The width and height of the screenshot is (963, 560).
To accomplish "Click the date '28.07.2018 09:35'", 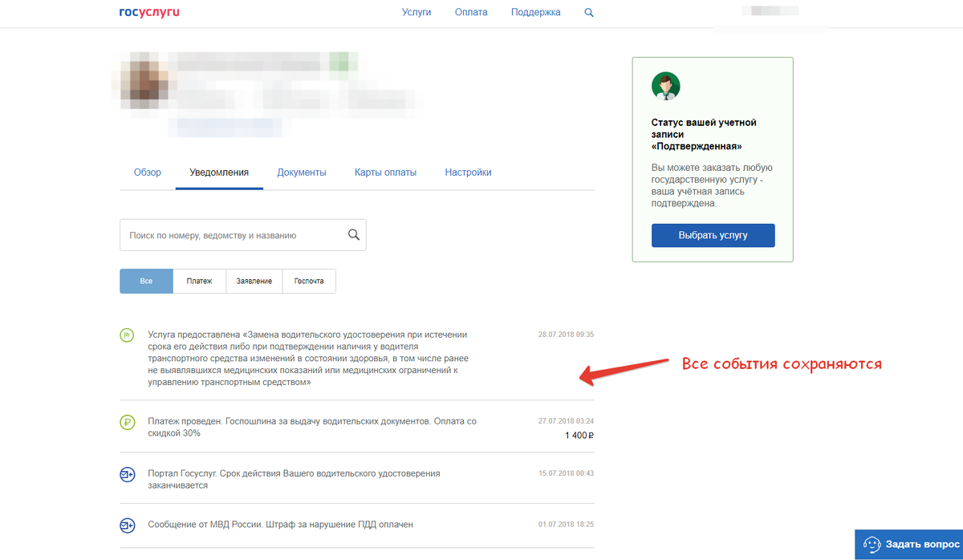I will coord(566,335).
